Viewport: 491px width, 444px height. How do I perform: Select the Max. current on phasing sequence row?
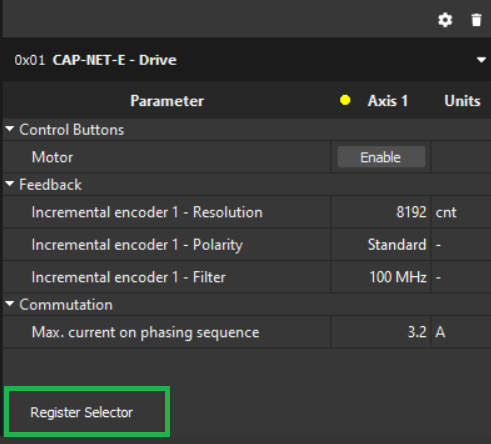[x=247, y=332]
